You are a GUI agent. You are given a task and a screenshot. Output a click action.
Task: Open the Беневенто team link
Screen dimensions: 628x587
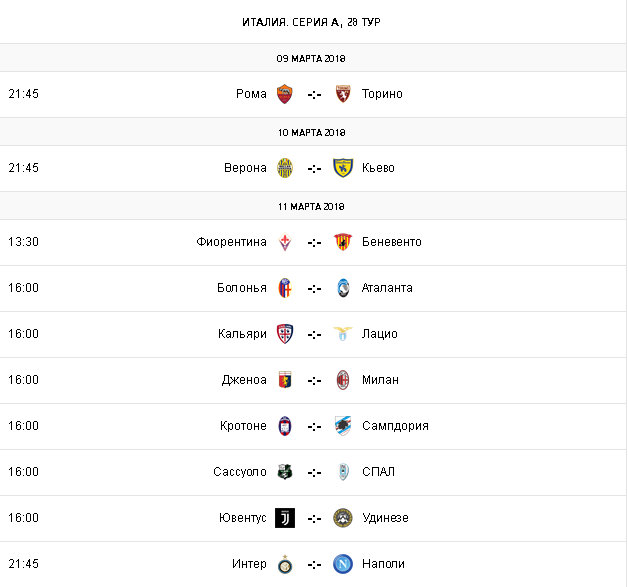[x=392, y=242]
